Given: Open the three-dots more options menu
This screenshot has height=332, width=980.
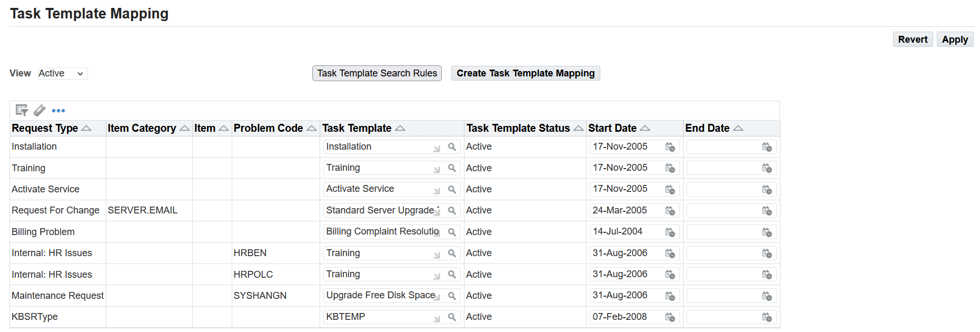Looking at the screenshot, I should (58, 111).
